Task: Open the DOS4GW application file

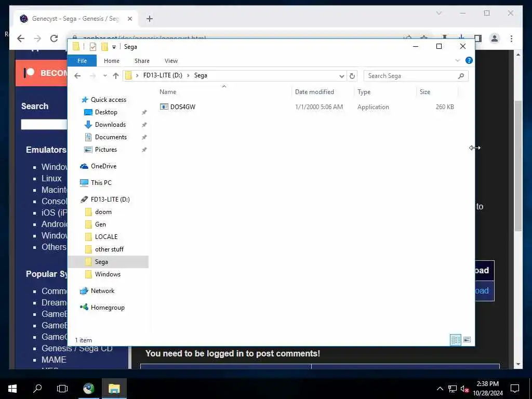Action: pos(182,107)
